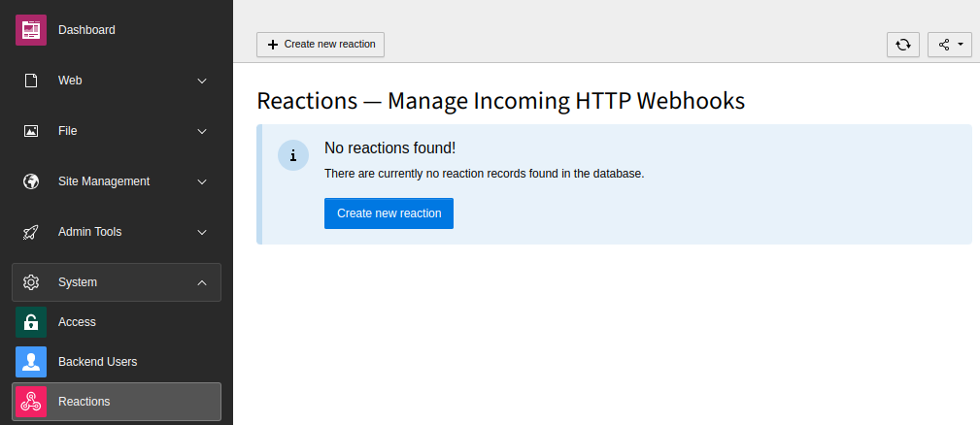The image size is (980, 425).
Task: Click the blue Backend Users icon
Action: (31, 362)
